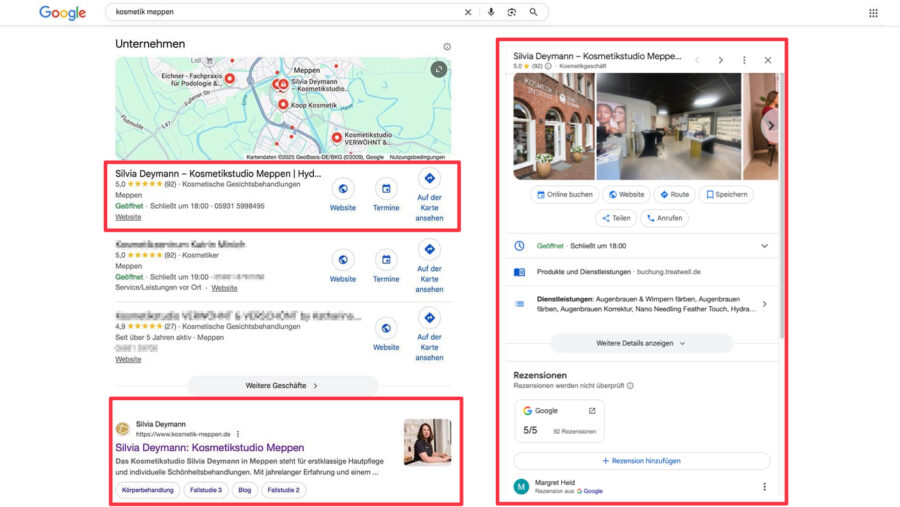Open more options menu in business panel
Image resolution: width=900 pixels, height=507 pixels.
744,60
